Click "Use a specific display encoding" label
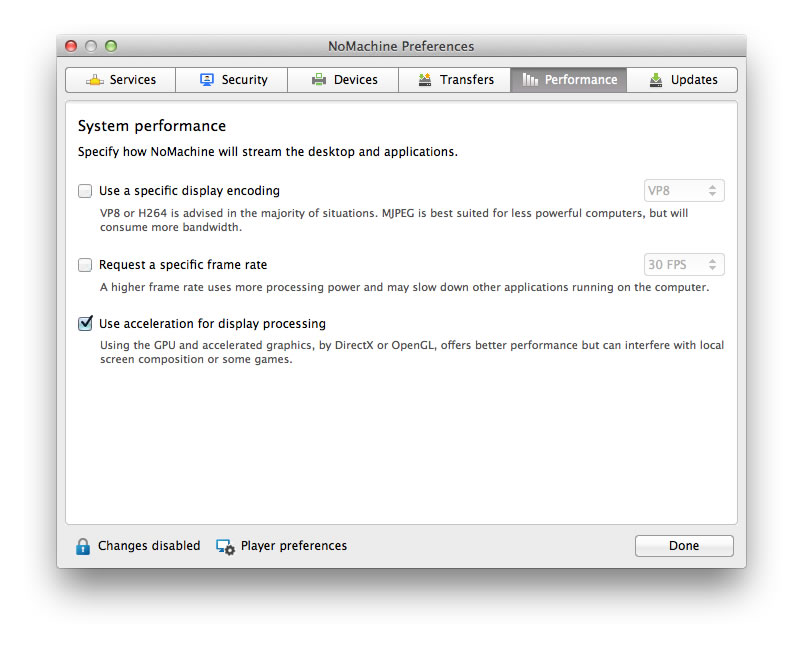 189,191
